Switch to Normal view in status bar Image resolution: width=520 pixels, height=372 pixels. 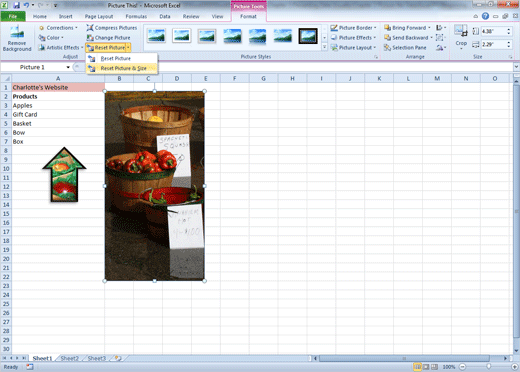coord(417,367)
